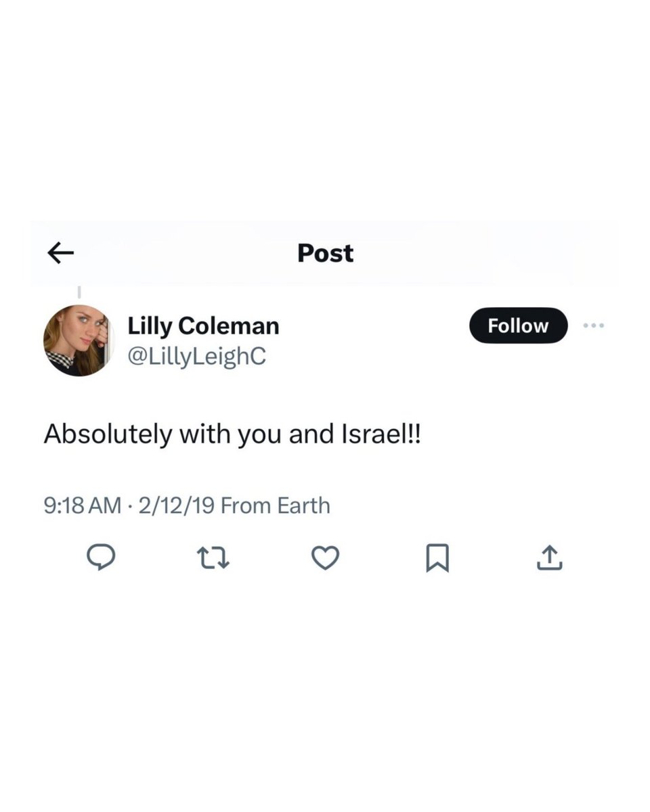Open Lilly Coleman's profile picture
650x812 pixels.
pyautogui.click(x=79, y=340)
